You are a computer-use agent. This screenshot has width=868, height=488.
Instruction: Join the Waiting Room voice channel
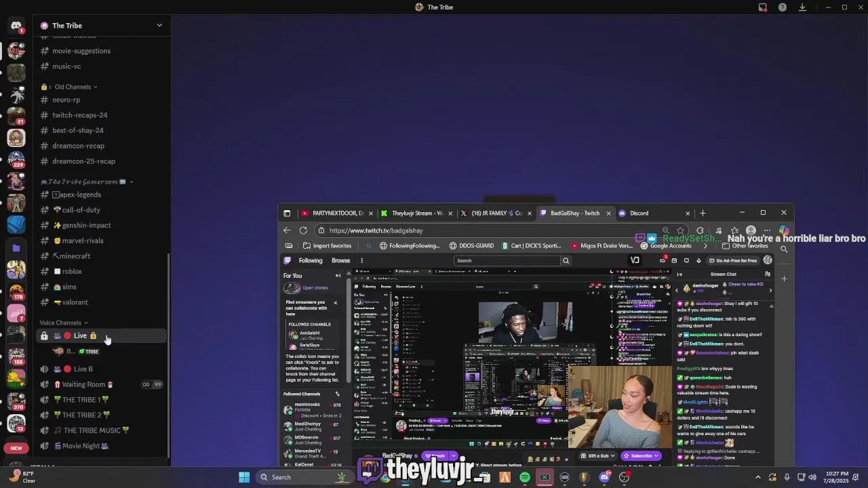pyautogui.click(x=102, y=384)
